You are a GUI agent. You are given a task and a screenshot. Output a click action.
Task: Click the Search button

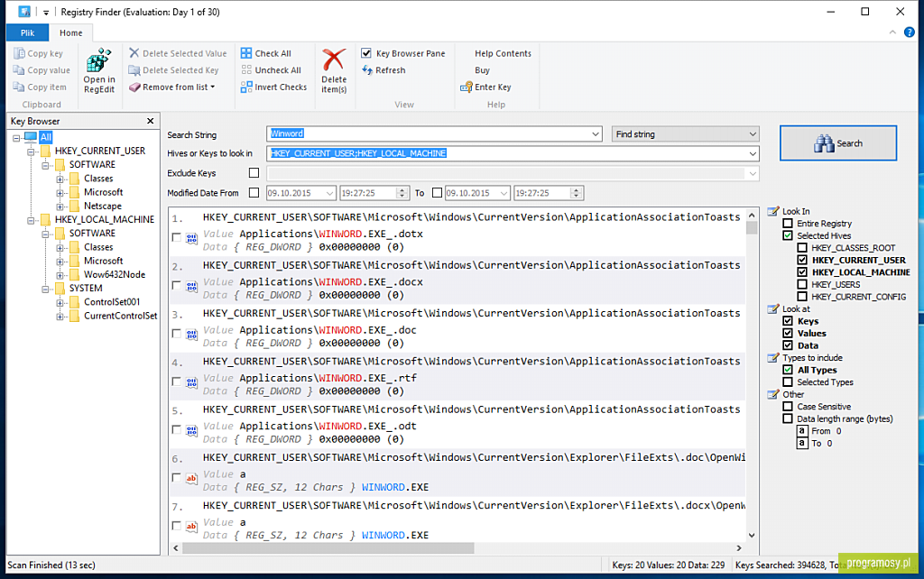tap(838, 143)
